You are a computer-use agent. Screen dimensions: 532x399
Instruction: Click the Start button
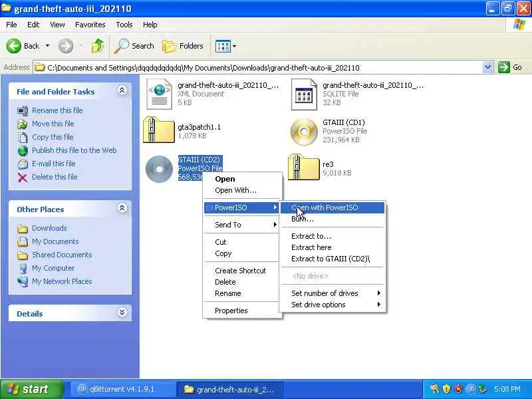point(32,389)
